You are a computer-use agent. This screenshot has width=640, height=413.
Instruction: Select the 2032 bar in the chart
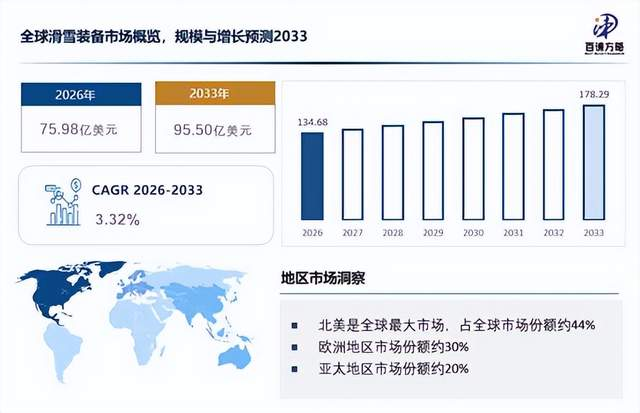tap(553, 164)
